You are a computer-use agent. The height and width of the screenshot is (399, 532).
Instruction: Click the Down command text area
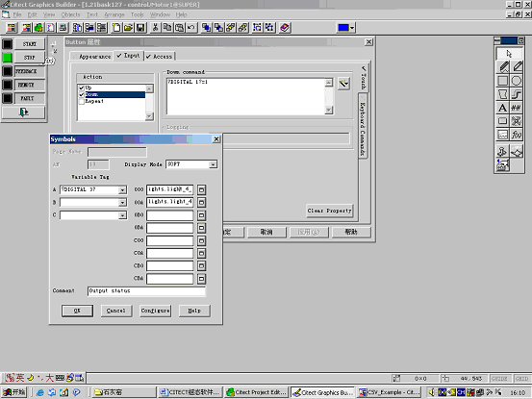click(245, 96)
